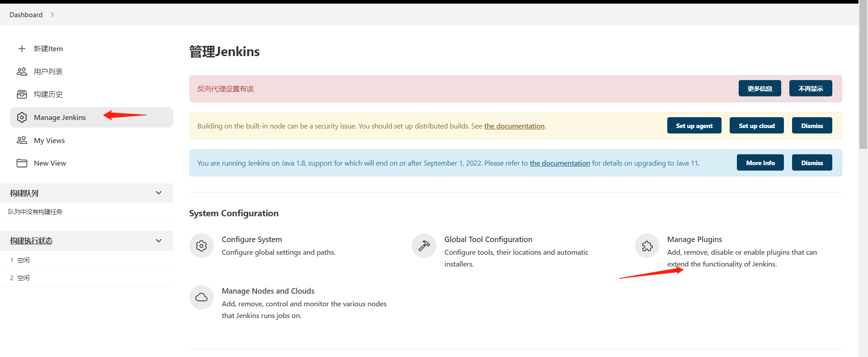
Task: Click the hammer icon for Global Tool Configuration
Action: click(424, 246)
